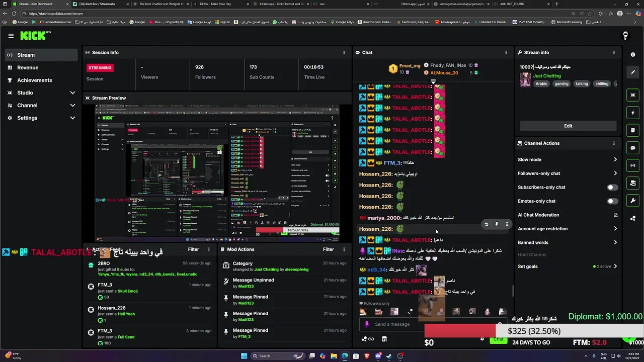Image resolution: width=644 pixels, height=362 pixels.
Task: Click the red donation goal progress bar
Action: [460, 331]
